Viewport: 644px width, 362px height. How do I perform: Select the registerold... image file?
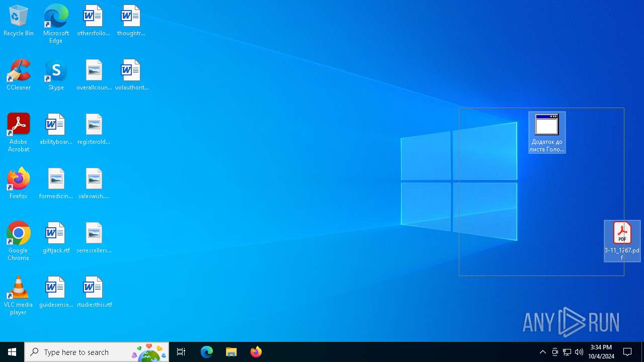(x=94, y=129)
